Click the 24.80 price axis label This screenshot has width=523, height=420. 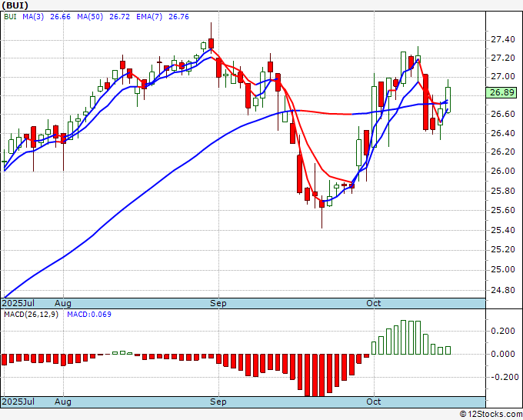503,290
